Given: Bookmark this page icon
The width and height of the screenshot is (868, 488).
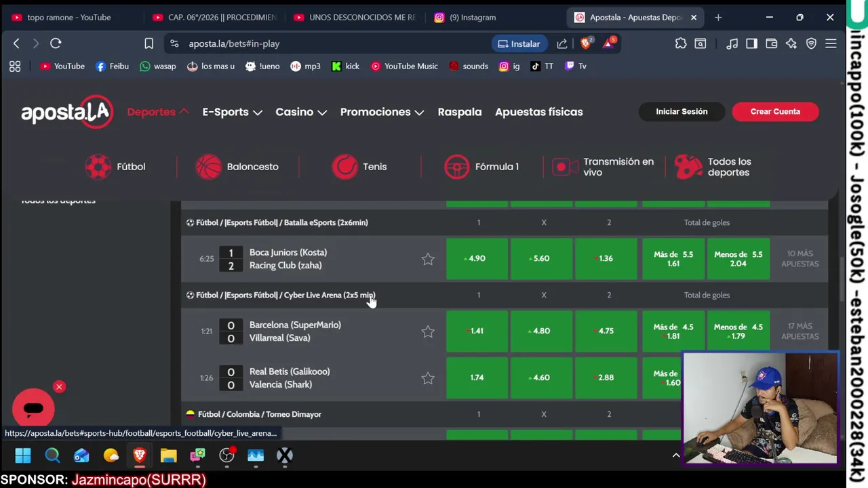Looking at the screenshot, I should (x=149, y=43).
